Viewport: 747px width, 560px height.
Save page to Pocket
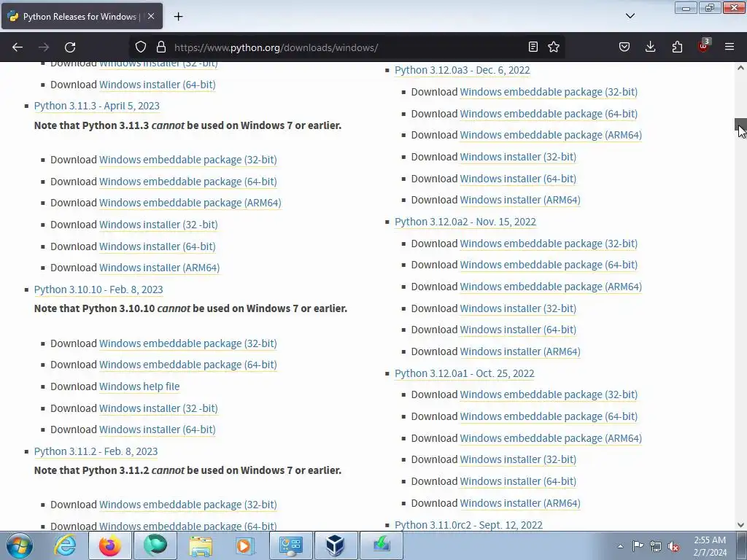click(x=624, y=47)
